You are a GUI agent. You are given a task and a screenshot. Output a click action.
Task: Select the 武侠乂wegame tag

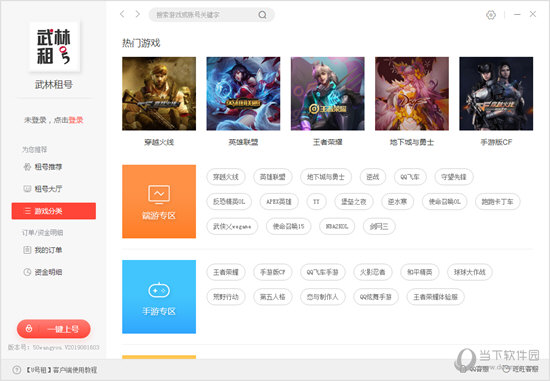(x=232, y=227)
